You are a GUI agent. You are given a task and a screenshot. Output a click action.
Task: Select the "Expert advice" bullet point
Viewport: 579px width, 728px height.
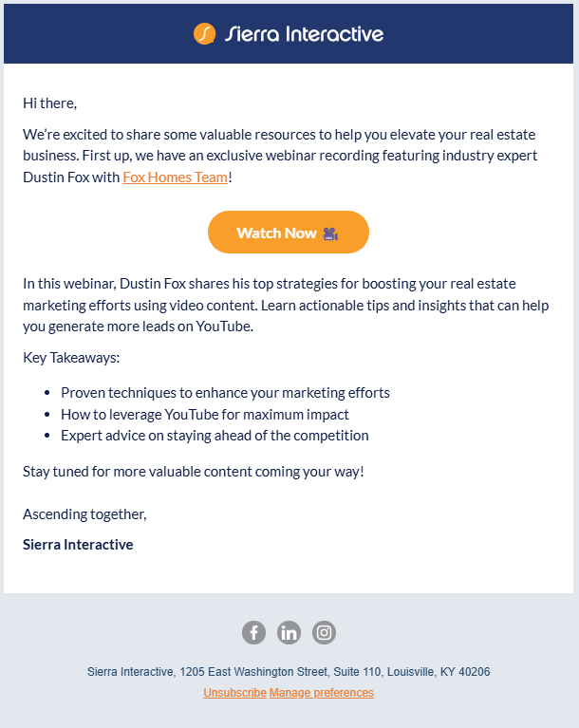point(215,436)
